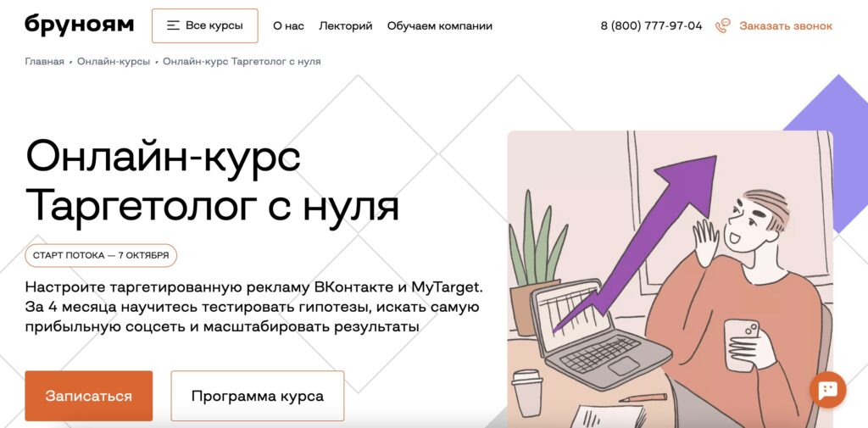
Task: Open the О нас page
Action: [288, 26]
